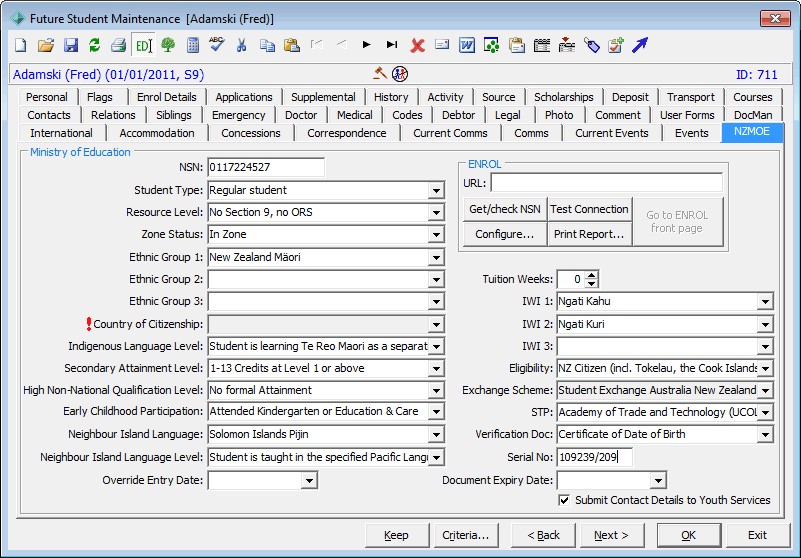Click the NSN input field
This screenshot has width=801, height=558.
[x=266, y=168]
